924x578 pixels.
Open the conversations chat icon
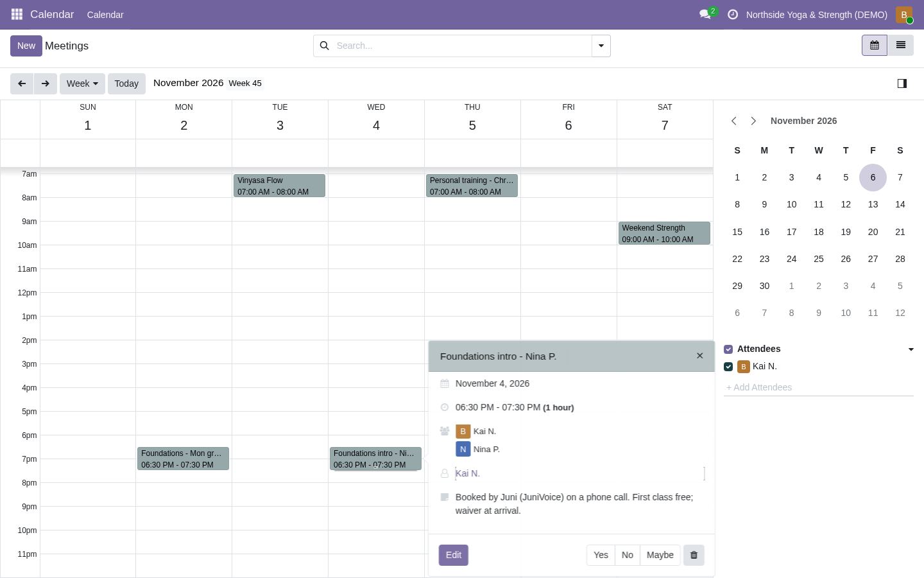[705, 14]
